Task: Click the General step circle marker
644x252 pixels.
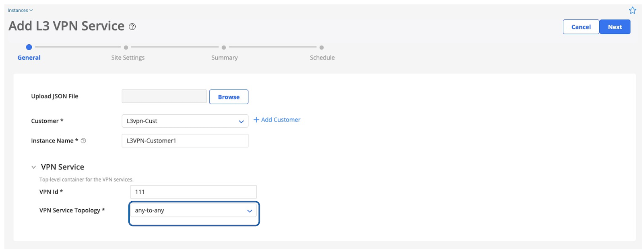Action: point(29,47)
